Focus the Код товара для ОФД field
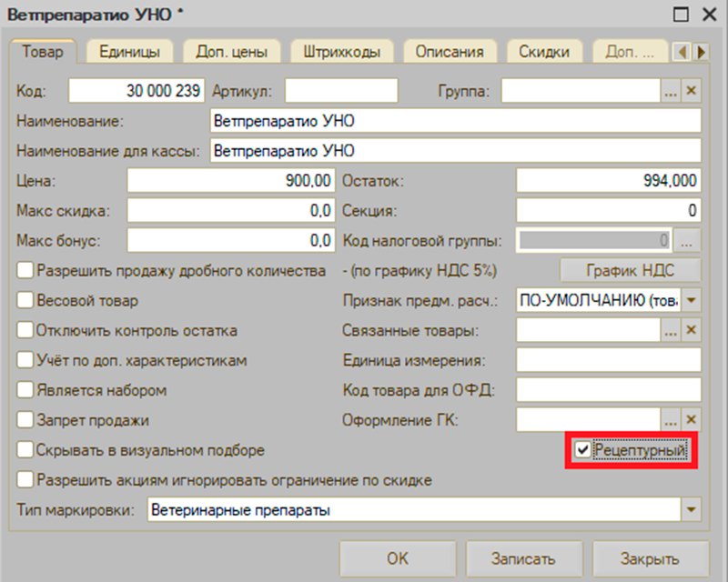 (609, 390)
